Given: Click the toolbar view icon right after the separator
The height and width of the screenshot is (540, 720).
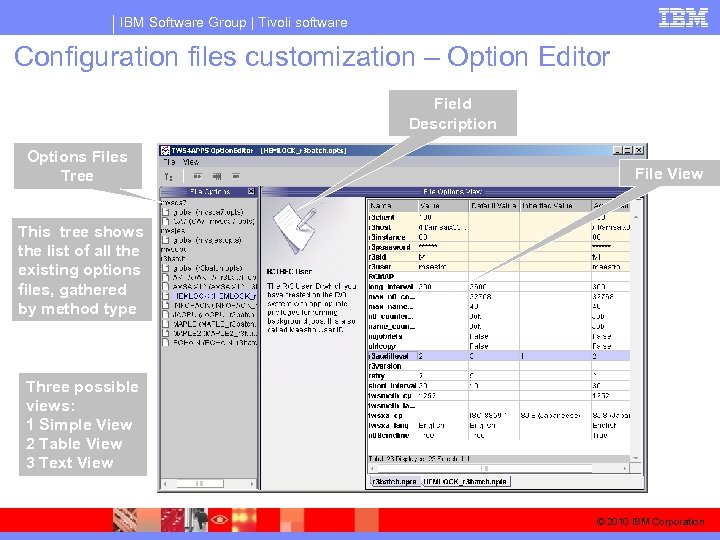Looking at the screenshot, I should [x=197, y=176].
